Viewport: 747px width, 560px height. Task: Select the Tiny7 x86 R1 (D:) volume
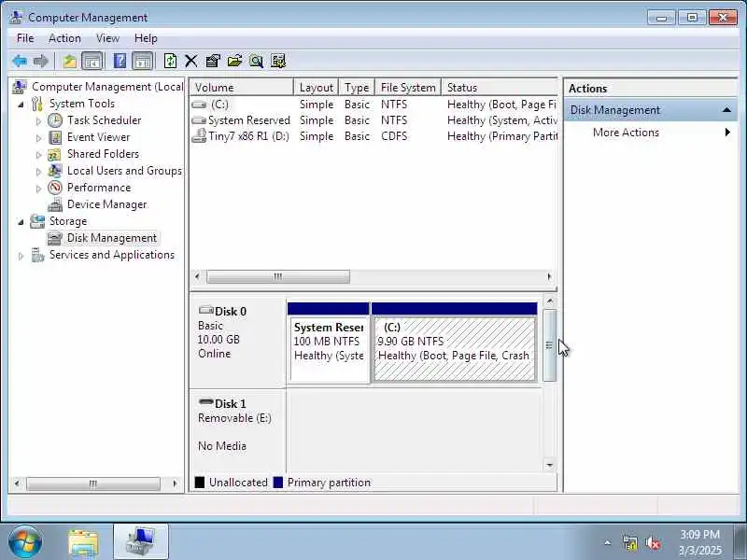(373, 136)
